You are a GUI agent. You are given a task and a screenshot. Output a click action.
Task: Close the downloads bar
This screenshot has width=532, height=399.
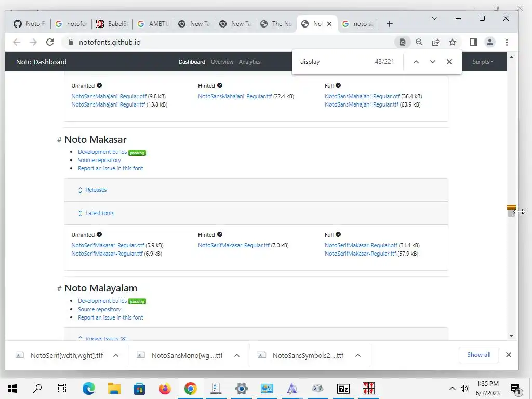pyautogui.click(x=508, y=354)
